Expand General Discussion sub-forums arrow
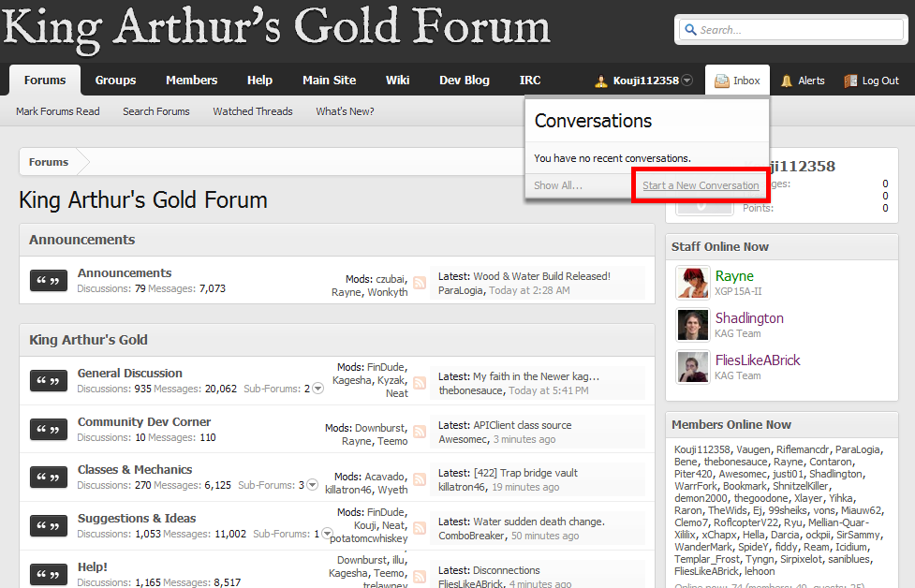Image resolution: width=915 pixels, height=588 pixels. click(x=317, y=389)
